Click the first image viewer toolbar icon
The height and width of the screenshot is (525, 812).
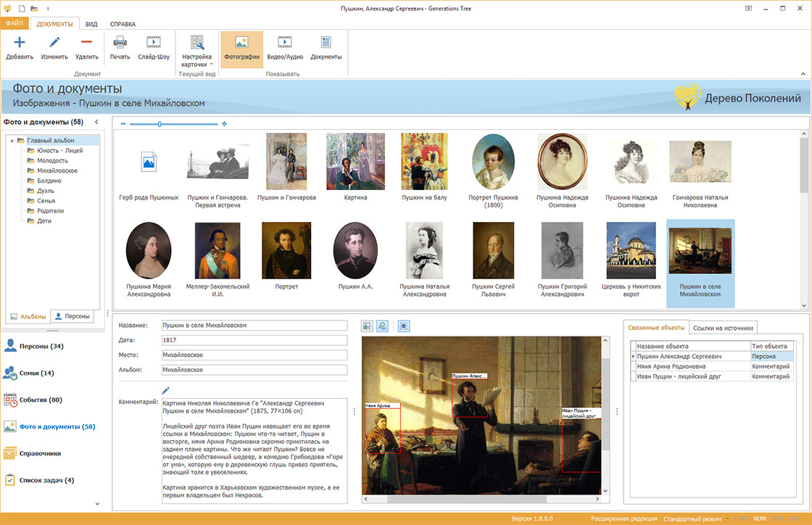[x=367, y=326]
